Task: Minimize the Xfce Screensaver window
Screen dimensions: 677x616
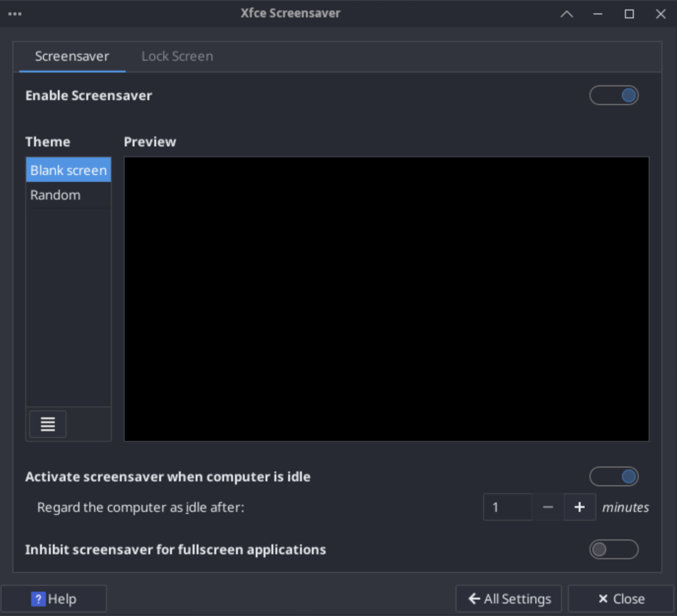Action: [598, 14]
